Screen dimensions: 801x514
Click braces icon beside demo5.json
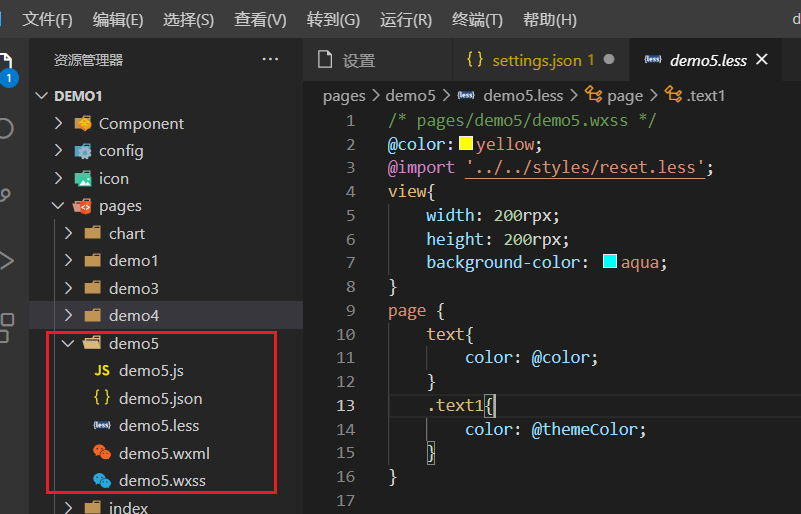102,398
